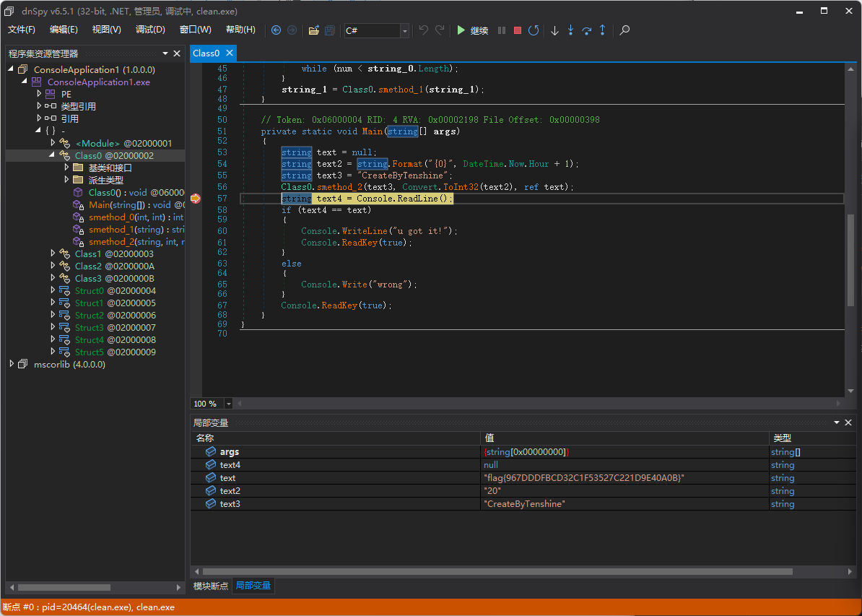Open file using the folder toolbar icon
The height and width of the screenshot is (616, 862).
(x=314, y=30)
